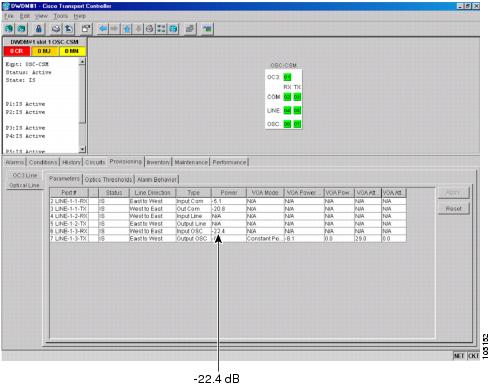Switch to the Performance tab
Viewport: 490px width, 386px height.
coord(230,162)
